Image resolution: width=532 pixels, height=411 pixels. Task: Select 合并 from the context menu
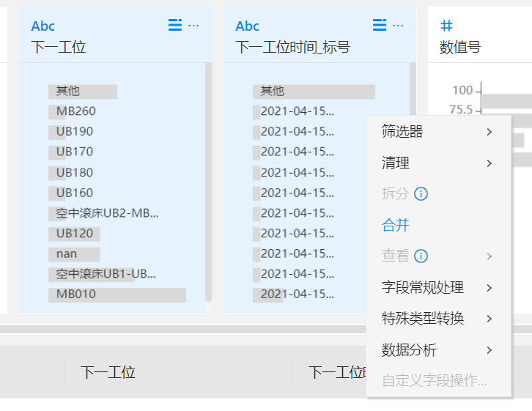pyautogui.click(x=396, y=226)
